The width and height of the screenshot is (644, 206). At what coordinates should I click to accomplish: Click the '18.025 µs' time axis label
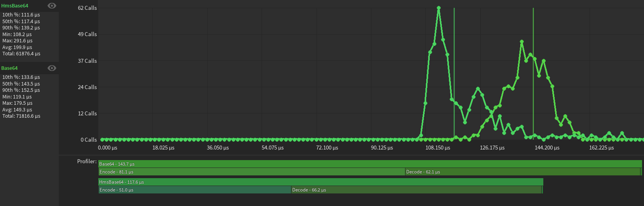(163, 148)
